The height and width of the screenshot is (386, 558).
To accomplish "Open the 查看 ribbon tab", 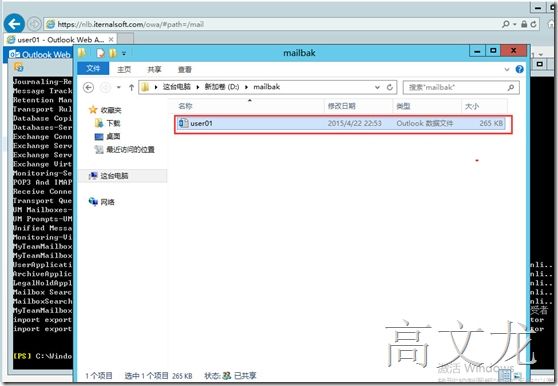I will click(185, 69).
